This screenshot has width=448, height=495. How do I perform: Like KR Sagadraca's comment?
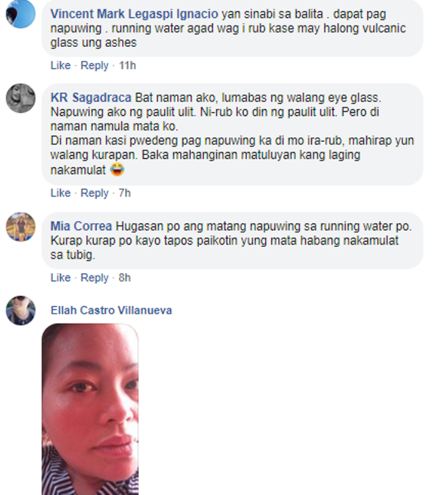click(60, 193)
